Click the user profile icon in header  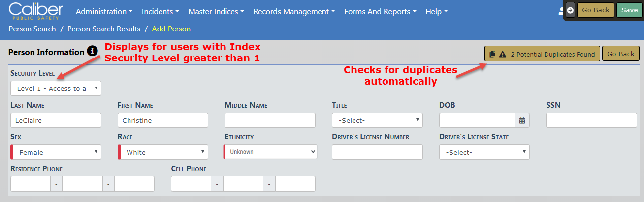click(x=561, y=11)
